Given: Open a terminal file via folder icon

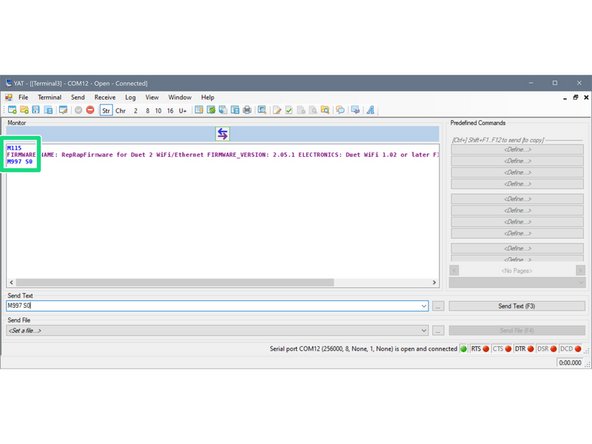Looking at the screenshot, I should (x=24, y=110).
